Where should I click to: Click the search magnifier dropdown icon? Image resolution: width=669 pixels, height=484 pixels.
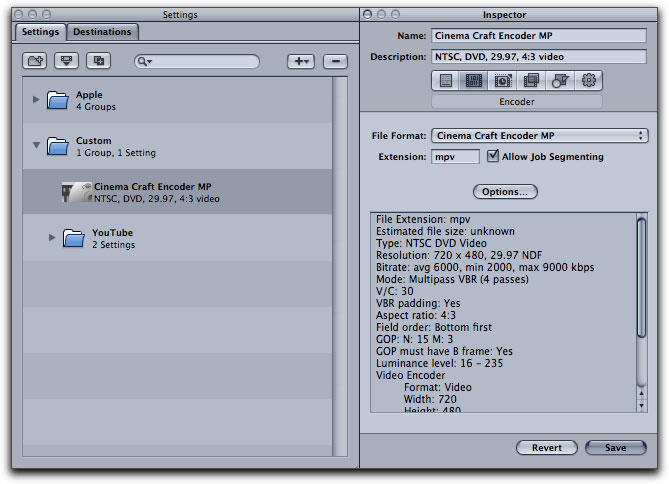tap(144, 62)
